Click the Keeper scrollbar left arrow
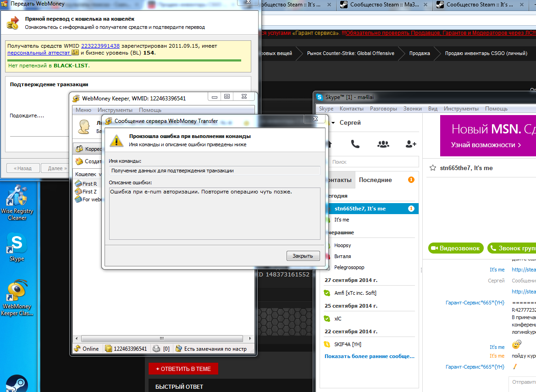This screenshot has height=392, width=536. coord(77,338)
